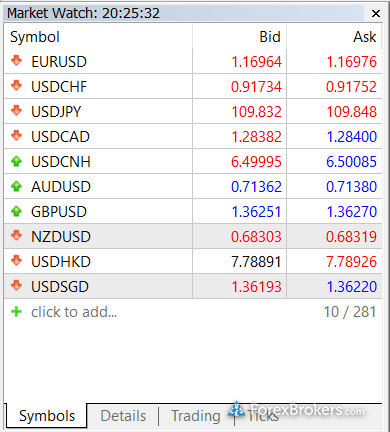This screenshot has height=432, width=390.
Task: Click the USDJPY down arrow icon
Action: 16,111
